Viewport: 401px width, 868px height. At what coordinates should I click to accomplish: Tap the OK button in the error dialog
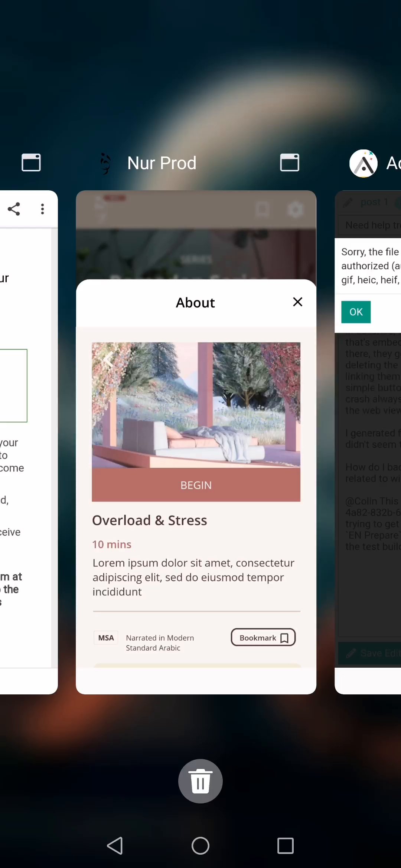point(356,312)
